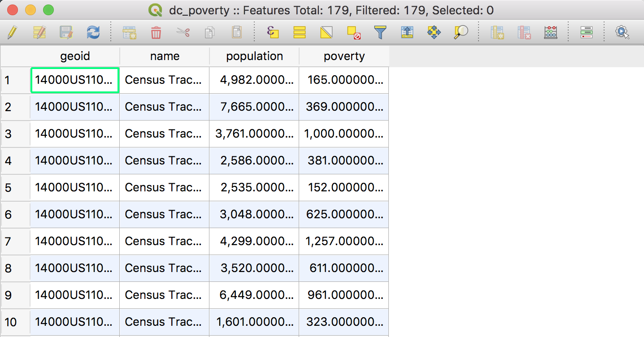Invert the current selection
Screen dimensions: 644x337
pos(326,32)
